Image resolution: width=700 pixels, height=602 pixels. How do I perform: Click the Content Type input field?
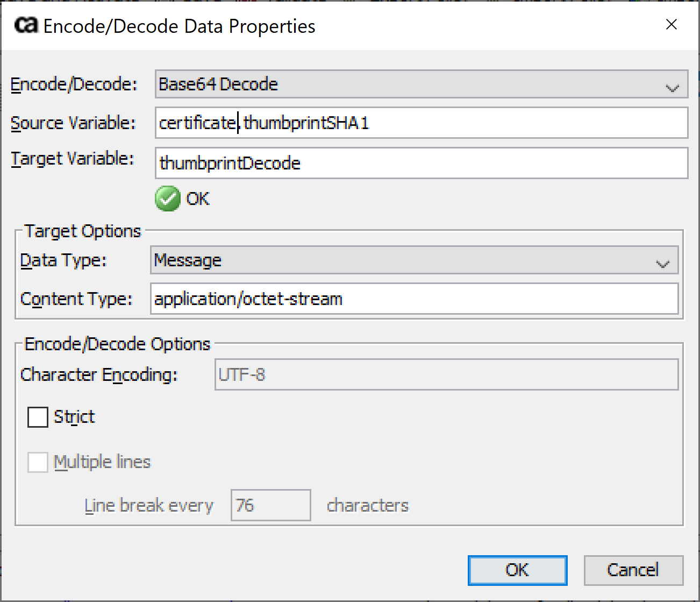pyautogui.click(x=414, y=299)
